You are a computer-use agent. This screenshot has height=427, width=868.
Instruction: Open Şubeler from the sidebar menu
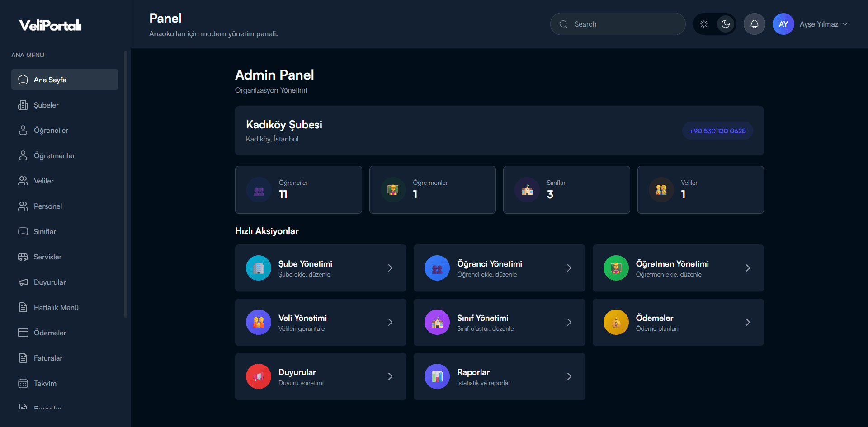click(x=46, y=105)
